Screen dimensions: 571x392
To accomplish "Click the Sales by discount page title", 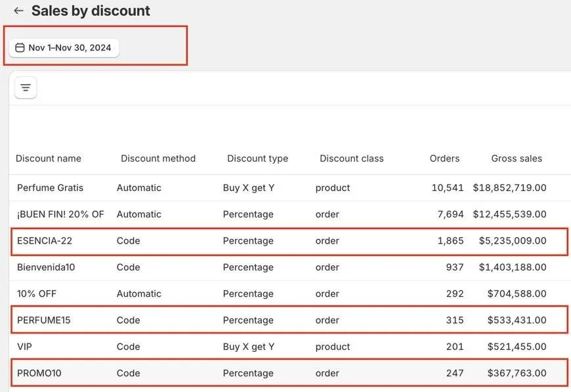I will coord(91,11).
